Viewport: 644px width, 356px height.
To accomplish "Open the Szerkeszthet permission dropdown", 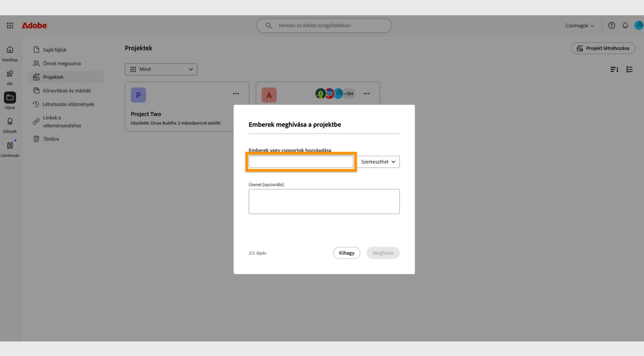I will pyautogui.click(x=378, y=162).
